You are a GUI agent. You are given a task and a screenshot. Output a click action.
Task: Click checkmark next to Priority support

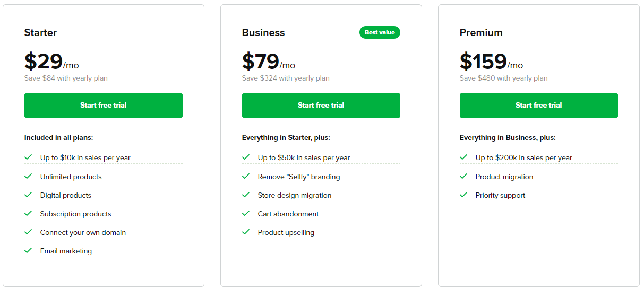[x=463, y=195]
